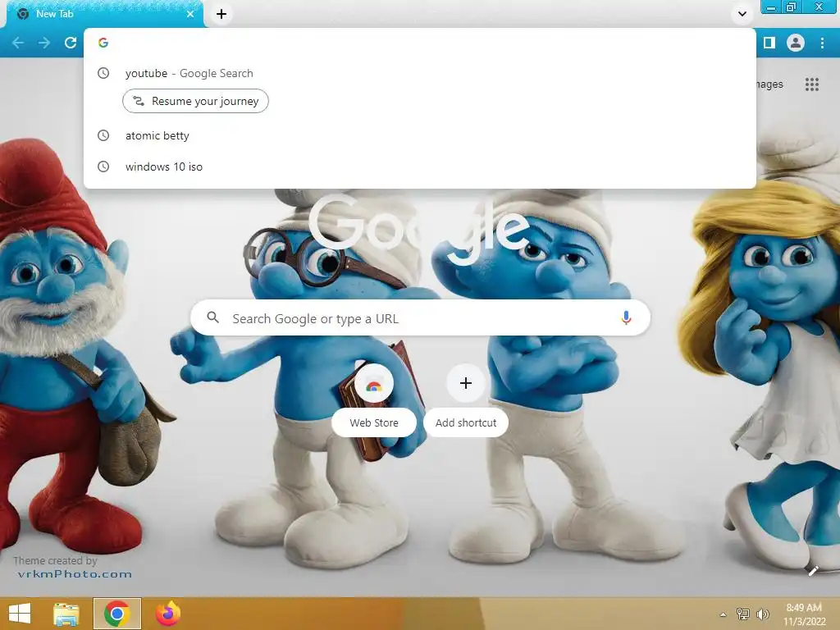Open the user profile avatar
The height and width of the screenshot is (630, 840).
(796, 43)
